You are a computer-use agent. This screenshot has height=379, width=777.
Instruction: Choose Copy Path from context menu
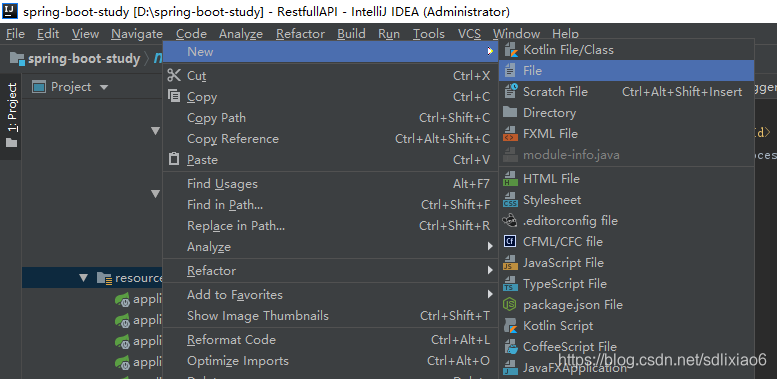tap(330, 117)
